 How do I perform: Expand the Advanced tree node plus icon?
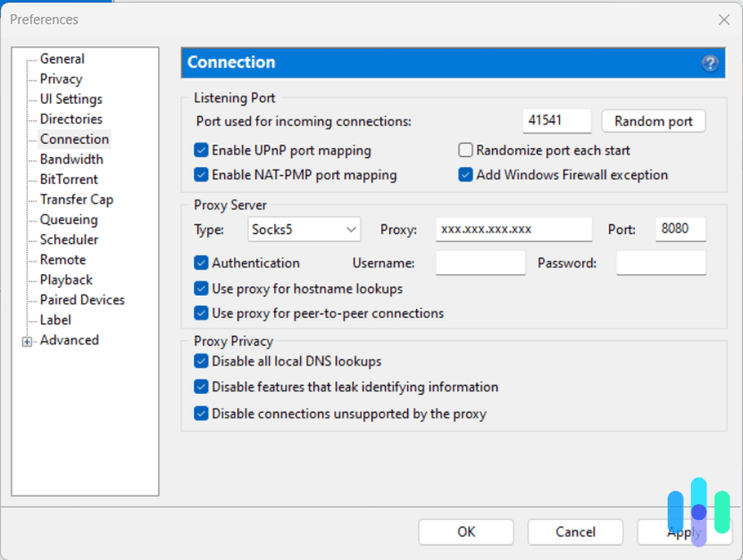point(27,341)
